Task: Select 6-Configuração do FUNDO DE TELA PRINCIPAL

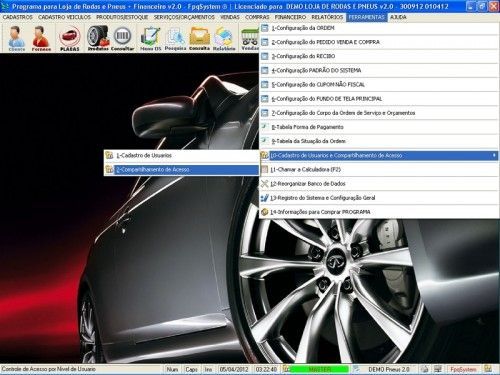Action: pyautogui.click(x=379, y=99)
